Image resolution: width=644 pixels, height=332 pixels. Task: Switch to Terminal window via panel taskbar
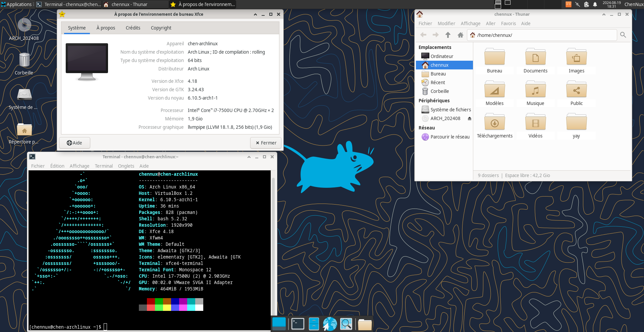pos(68,4)
